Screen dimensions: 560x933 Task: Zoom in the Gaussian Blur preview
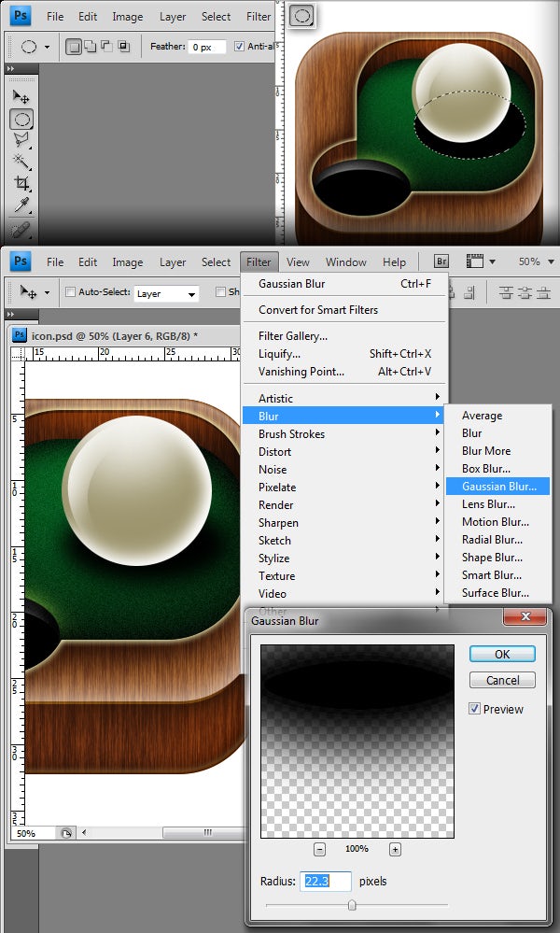coord(395,849)
